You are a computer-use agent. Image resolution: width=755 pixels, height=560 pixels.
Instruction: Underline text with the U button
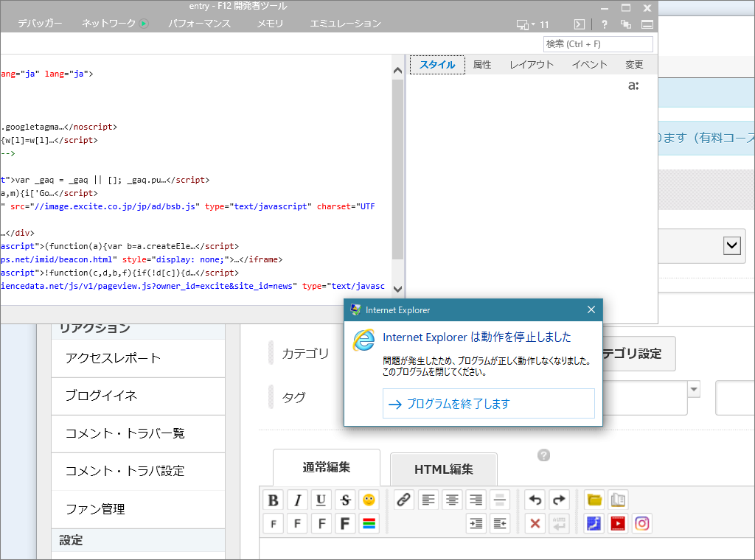tap(321, 500)
